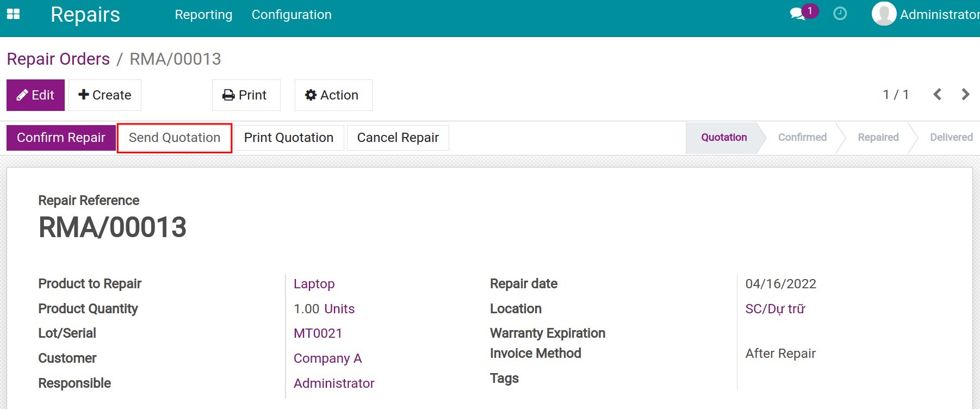The height and width of the screenshot is (409, 980).
Task: Select the Delivered status stage
Action: click(x=951, y=138)
